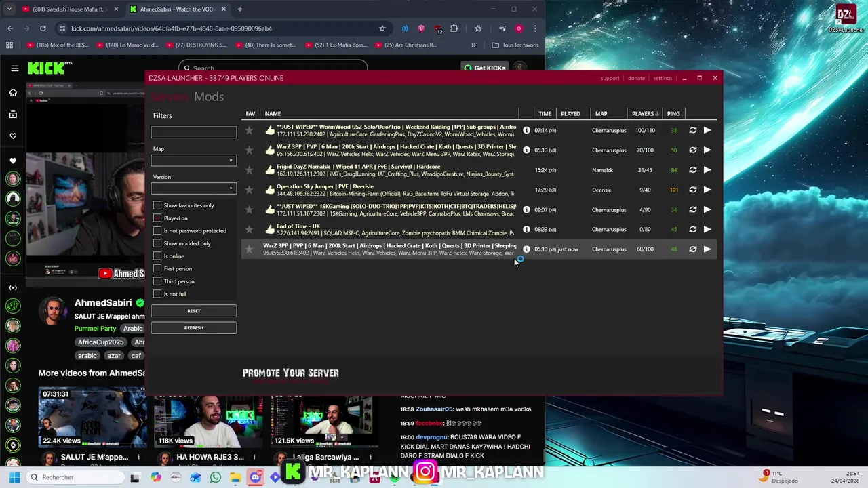
Task: Refresh the Frigid DayZ Namalsk server
Action: [x=692, y=170]
